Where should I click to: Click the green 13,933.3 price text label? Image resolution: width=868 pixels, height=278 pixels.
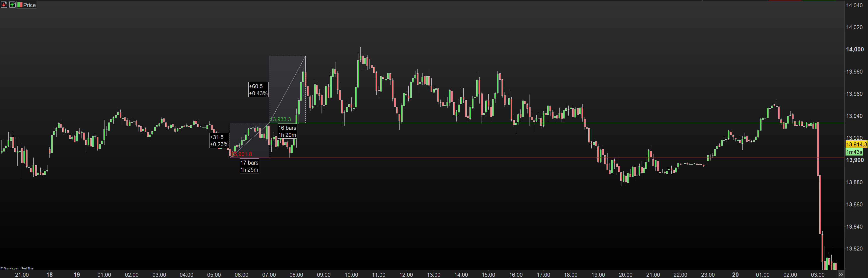pos(280,119)
